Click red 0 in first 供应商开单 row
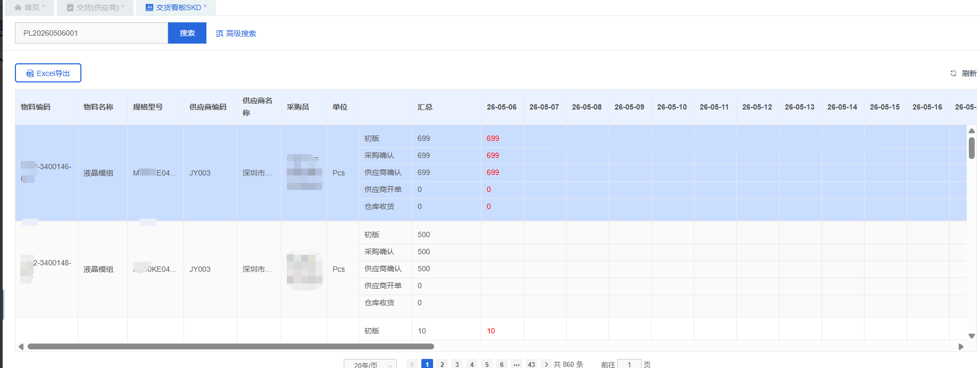This screenshot has width=980, height=368. pyautogui.click(x=489, y=189)
